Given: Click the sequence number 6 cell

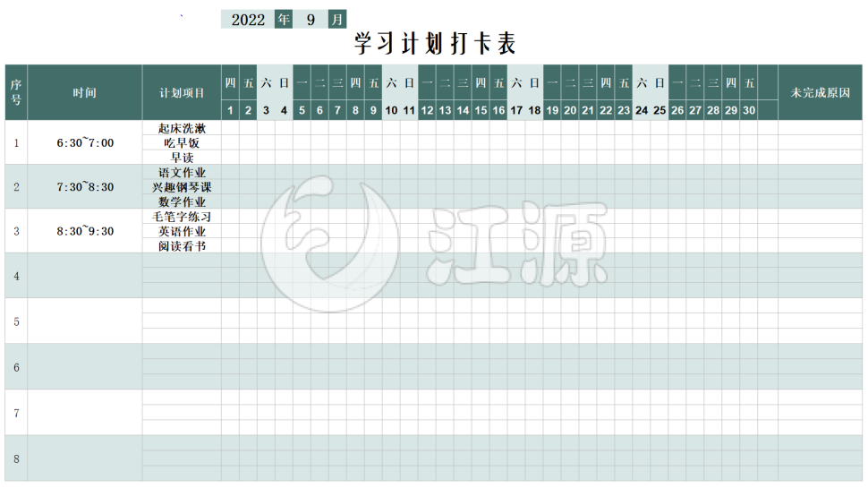Looking at the screenshot, I should coord(16,367).
